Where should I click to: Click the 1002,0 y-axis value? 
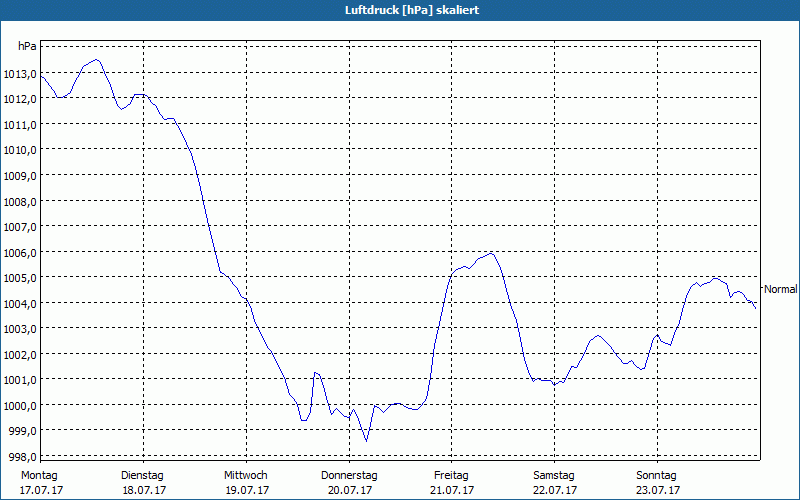tap(20, 355)
